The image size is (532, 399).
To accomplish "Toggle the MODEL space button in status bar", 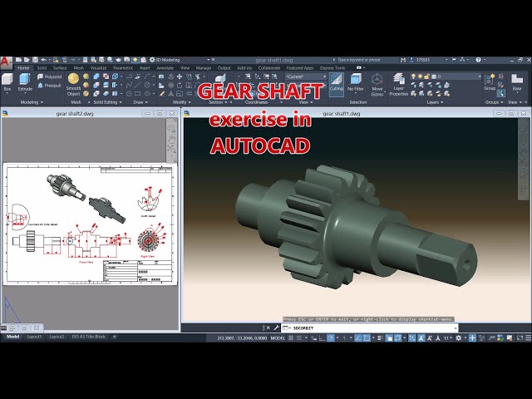I will coord(278,338).
